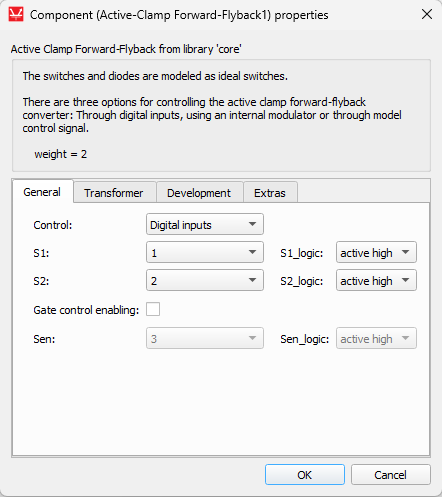
Task: Click the disabled Sen dropdown
Action: 205,338
